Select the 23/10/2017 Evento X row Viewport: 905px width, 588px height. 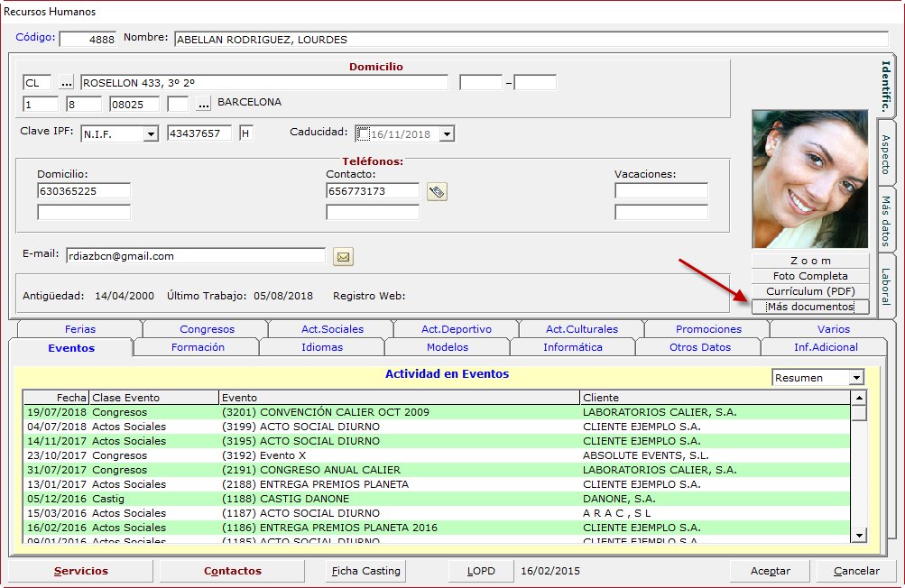(437, 455)
